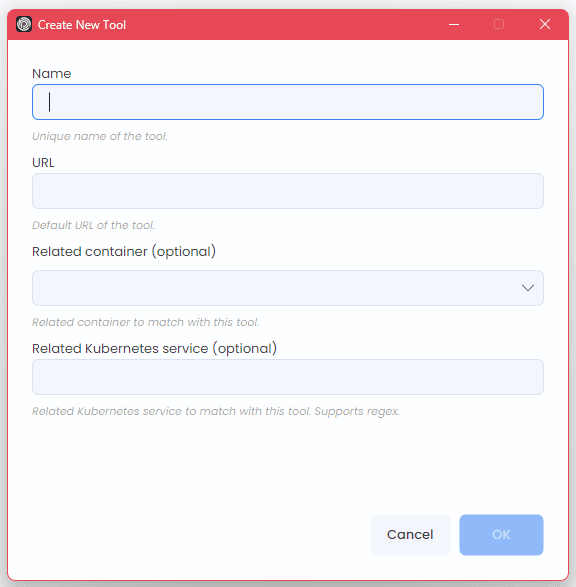Click into the URL input box
Screen dimensions: 576x587
[287, 191]
